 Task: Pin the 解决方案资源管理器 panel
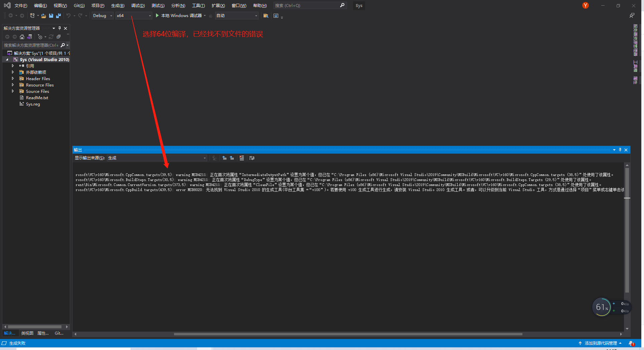point(59,28)
